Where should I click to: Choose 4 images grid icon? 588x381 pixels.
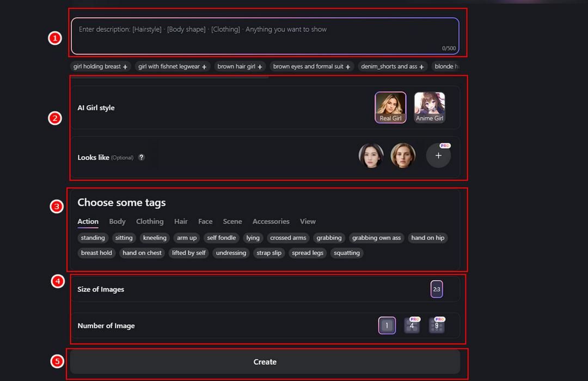[412, 325]
